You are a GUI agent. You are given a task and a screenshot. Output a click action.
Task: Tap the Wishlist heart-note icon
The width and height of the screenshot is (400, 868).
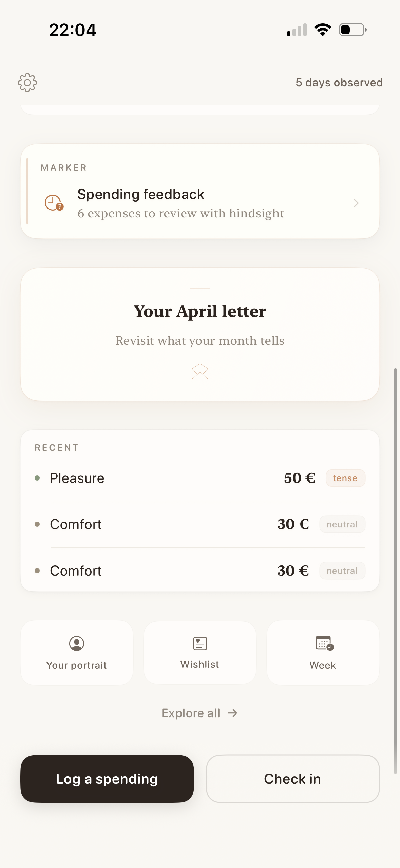[x=200, y=643]
